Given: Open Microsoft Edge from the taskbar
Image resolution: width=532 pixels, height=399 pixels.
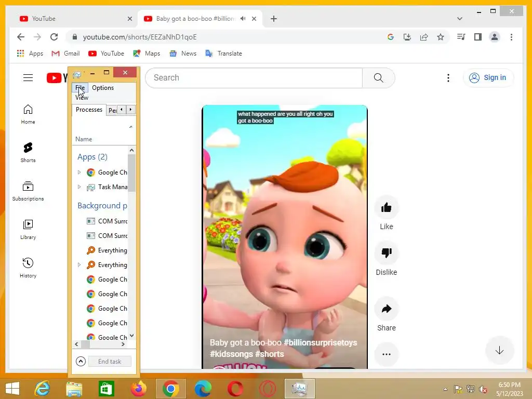Looking at the screenshot, I should (x=203, y=389).
